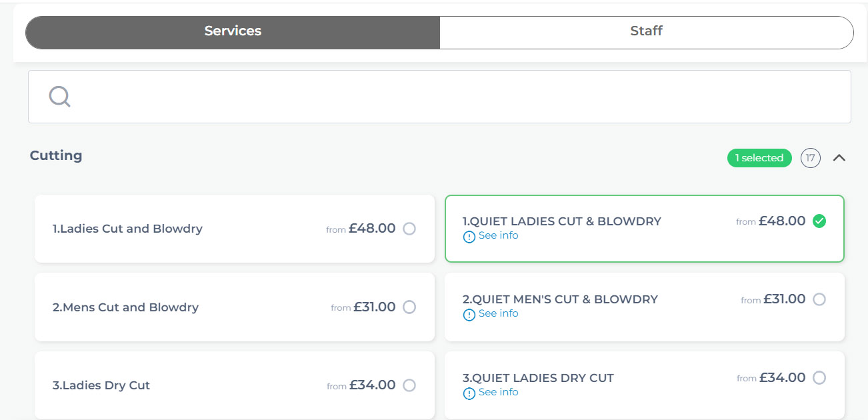
Task: Click the green checkmark on Quiet Ladies Cut
Action: tap(819, 221)
